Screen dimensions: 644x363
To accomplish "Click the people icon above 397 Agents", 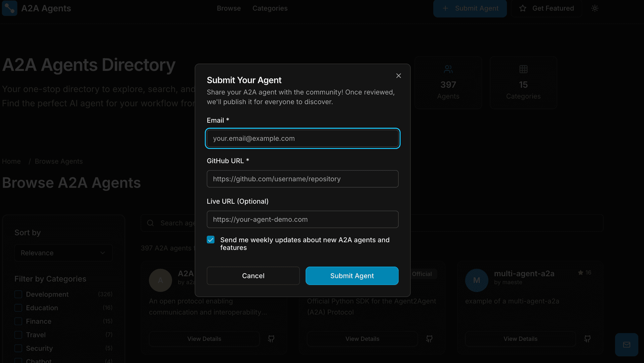I will [x=448, y=69].
